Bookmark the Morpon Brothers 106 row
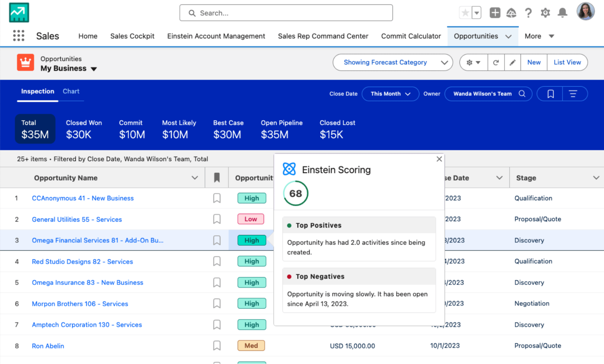Image resolution: width=604 pixels, height=364 pixels. click(x=217, y=303)
